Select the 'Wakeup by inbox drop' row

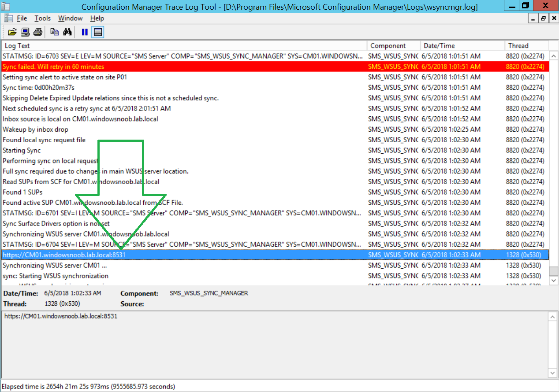coord(275,129)
